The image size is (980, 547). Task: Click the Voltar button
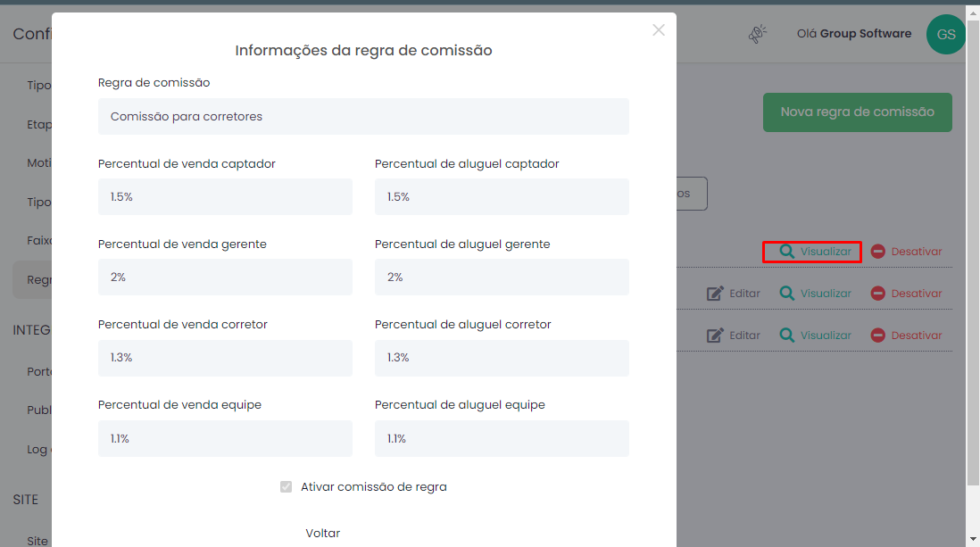click(x=322, y=534)
